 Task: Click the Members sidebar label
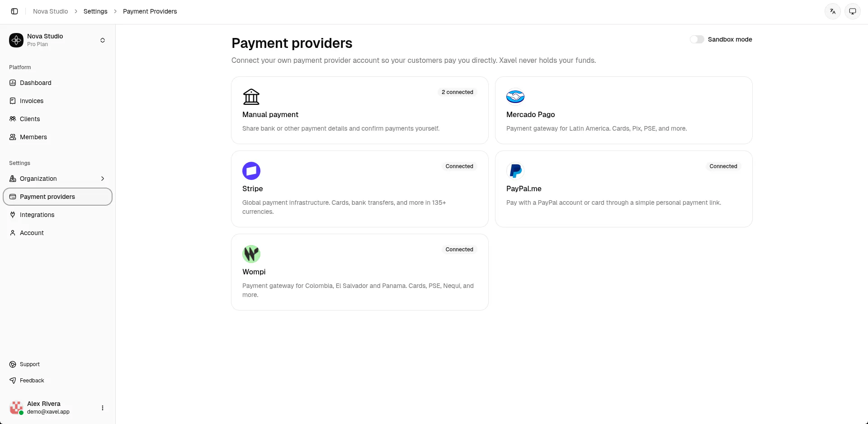tap(33, 137)
